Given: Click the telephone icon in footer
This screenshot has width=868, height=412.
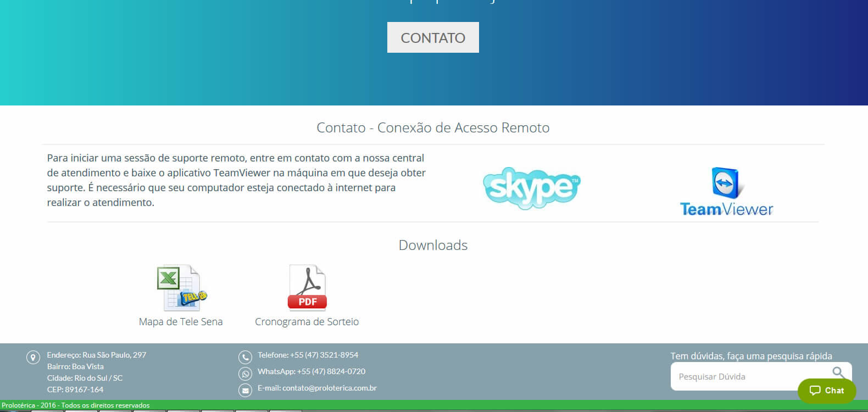Looking at the screenshot, I should click(245, 358).
